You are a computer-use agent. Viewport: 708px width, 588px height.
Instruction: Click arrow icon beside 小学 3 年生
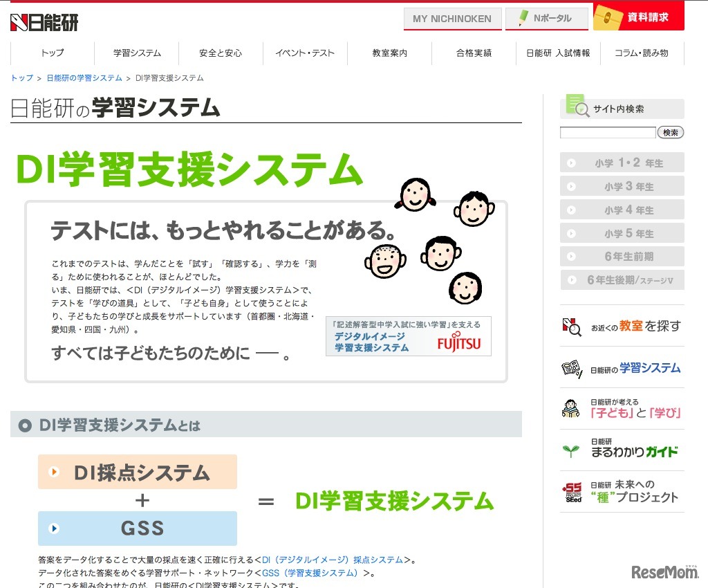571,187
